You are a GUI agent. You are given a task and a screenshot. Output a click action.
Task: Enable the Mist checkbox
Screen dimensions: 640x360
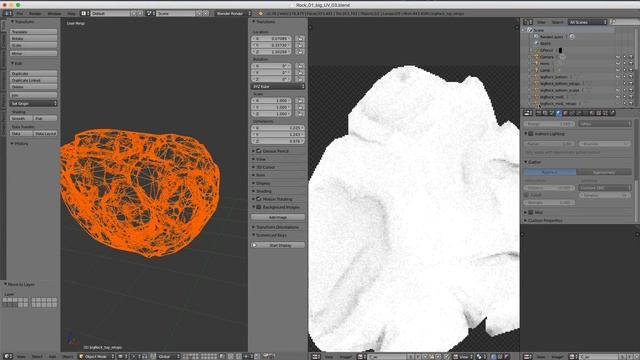tap(531, 212)
